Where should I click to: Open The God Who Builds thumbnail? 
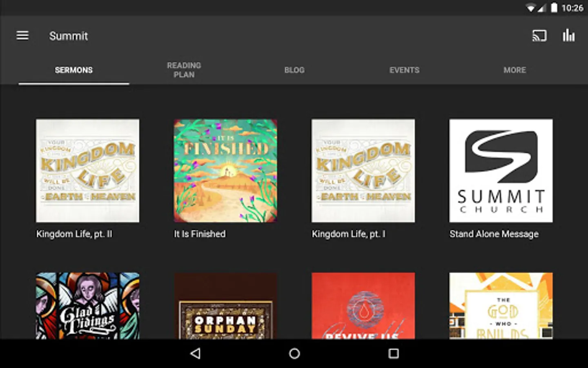tap(501, 306)
